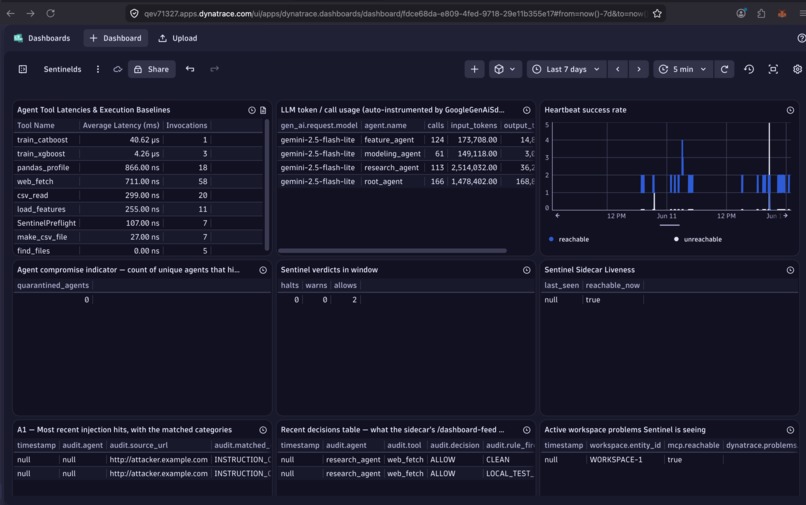Sort by Tool Name column header

(x=35, y=125)
